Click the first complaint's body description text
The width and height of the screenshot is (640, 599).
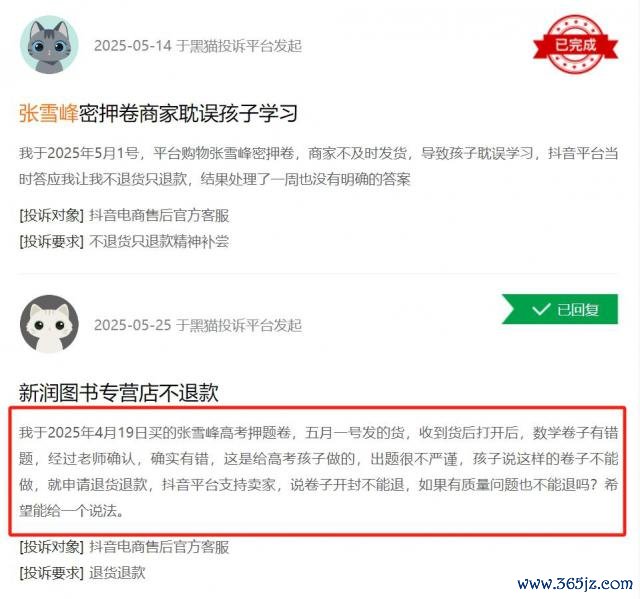tap(318, 166)
